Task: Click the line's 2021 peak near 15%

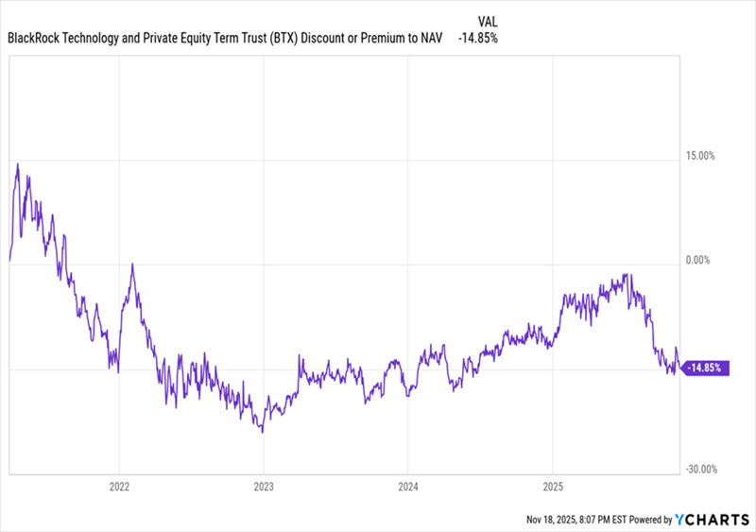Action: click(17, 164)
